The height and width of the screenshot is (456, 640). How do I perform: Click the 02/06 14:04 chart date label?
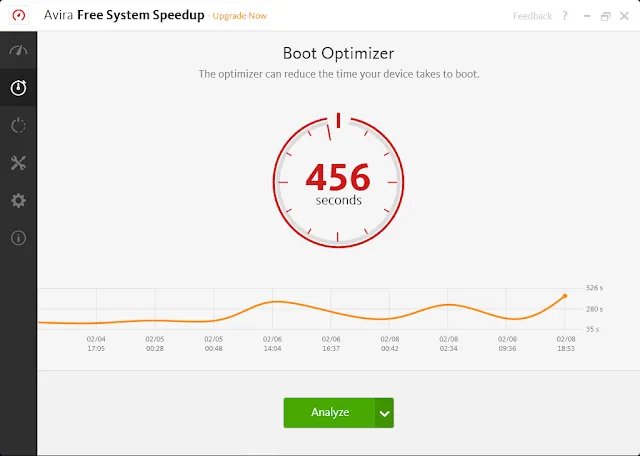[x=273, y=344]
